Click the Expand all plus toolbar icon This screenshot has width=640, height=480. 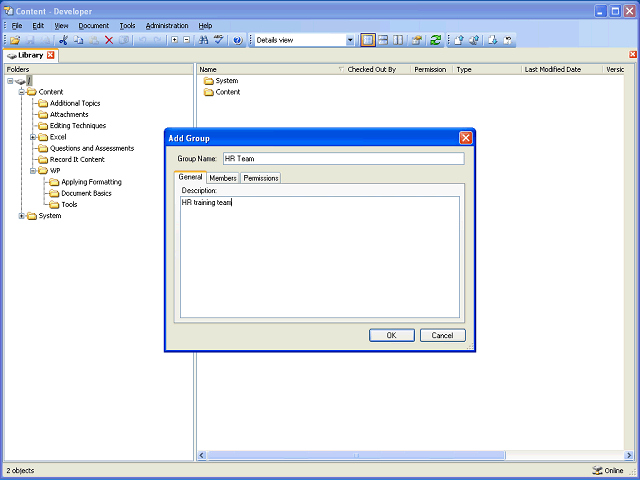[x=174, y=40]
